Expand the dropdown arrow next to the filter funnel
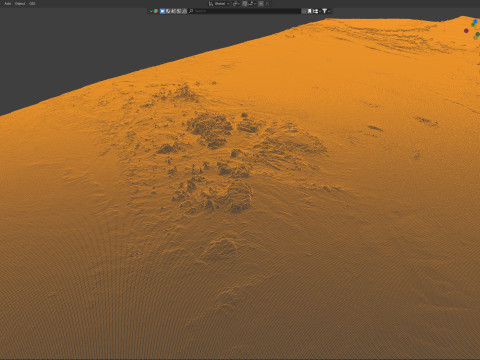The width and height of the screenshot is (480, 360). point(329,11)
